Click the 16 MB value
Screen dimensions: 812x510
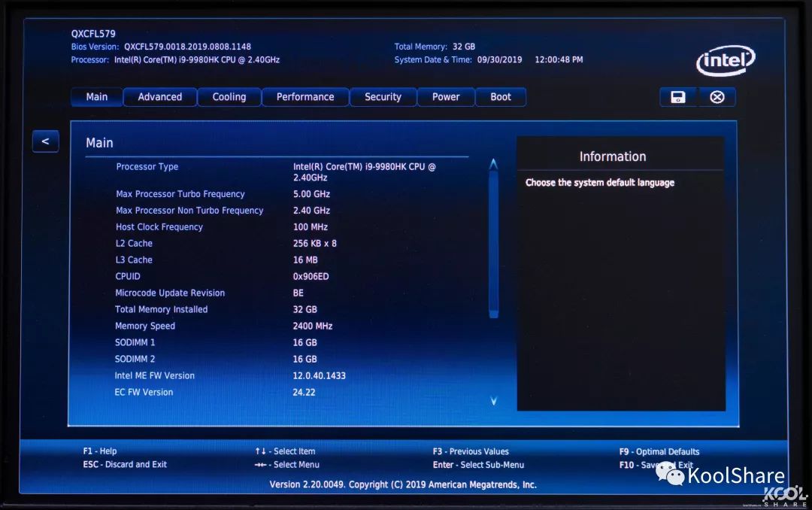pos(305,260)
